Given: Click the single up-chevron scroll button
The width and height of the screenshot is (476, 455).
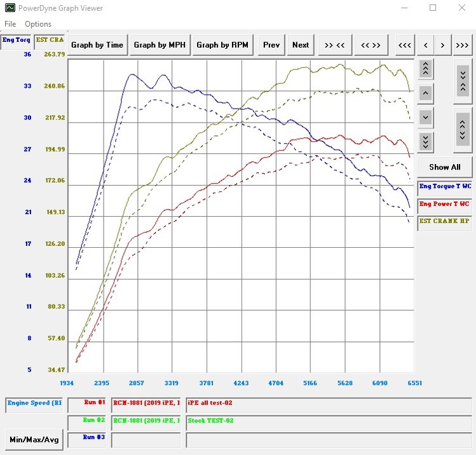Looking at the screenshot, I should [x=426, y=93].
